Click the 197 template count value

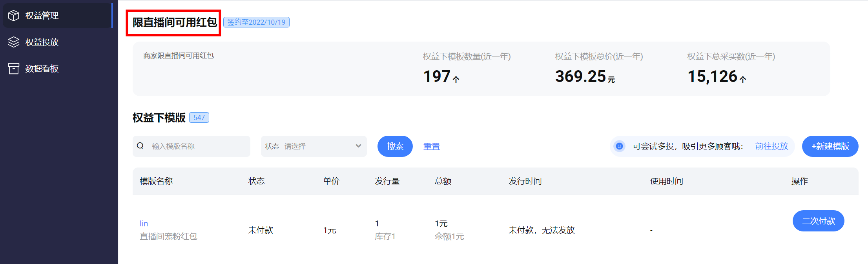[437, 76]
